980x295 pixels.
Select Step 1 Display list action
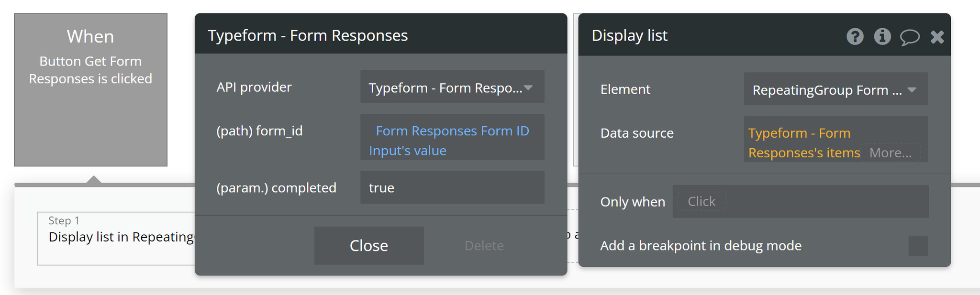click(x=116, y=238)
